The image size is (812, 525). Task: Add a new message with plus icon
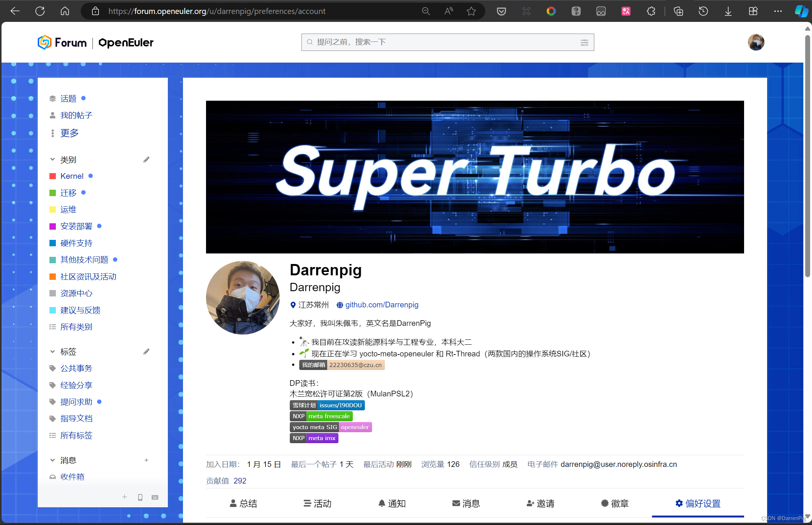point(146,460)
